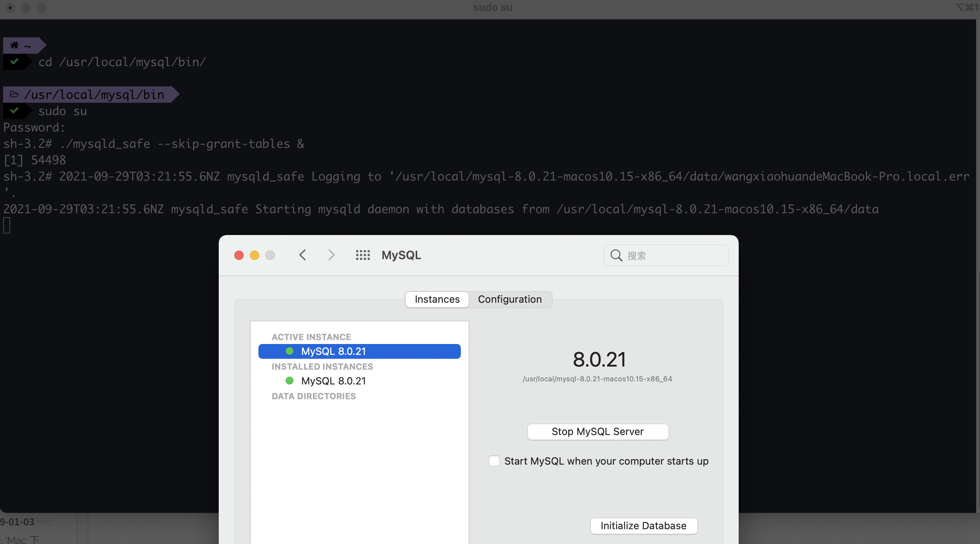980x544 pixels.
Task: Click the ACTIVE INSTANCE header
Action: click(311, 337)
